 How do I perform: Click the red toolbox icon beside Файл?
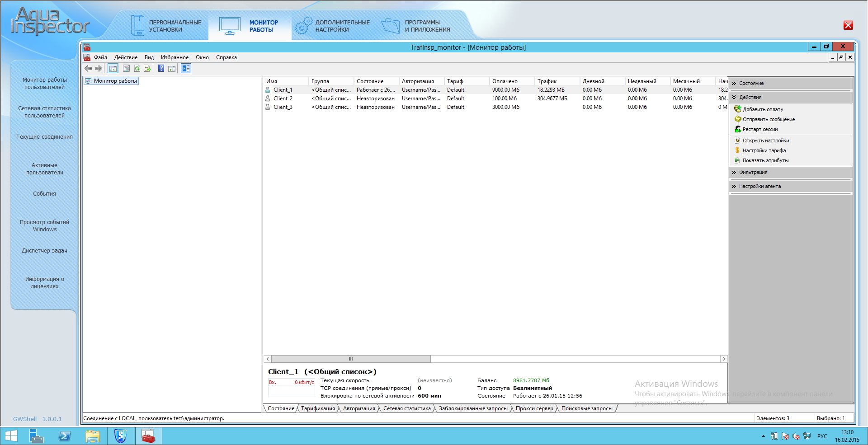click(x=87, y=57)
